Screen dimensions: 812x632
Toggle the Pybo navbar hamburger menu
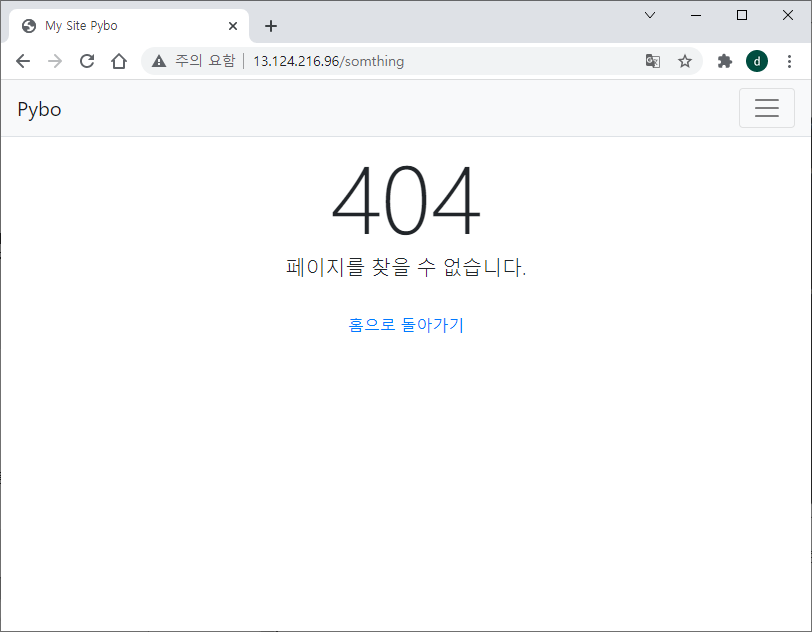pos(766,108)
